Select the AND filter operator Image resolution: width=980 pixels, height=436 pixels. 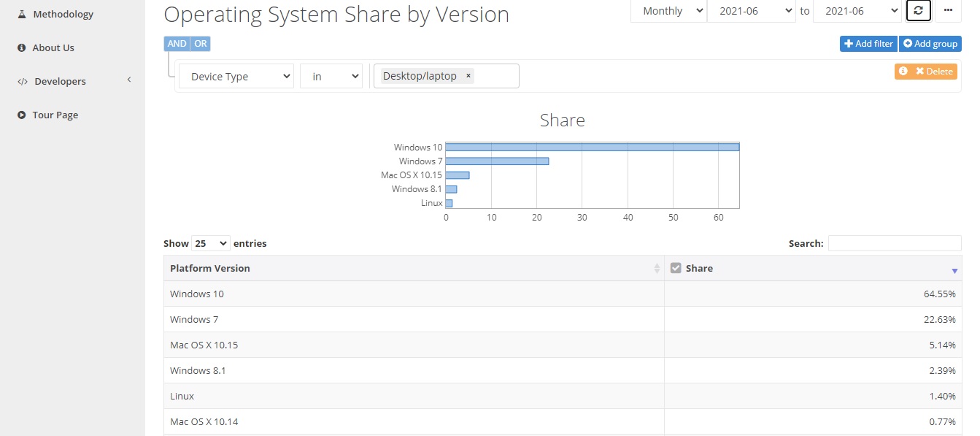(177, 44)
